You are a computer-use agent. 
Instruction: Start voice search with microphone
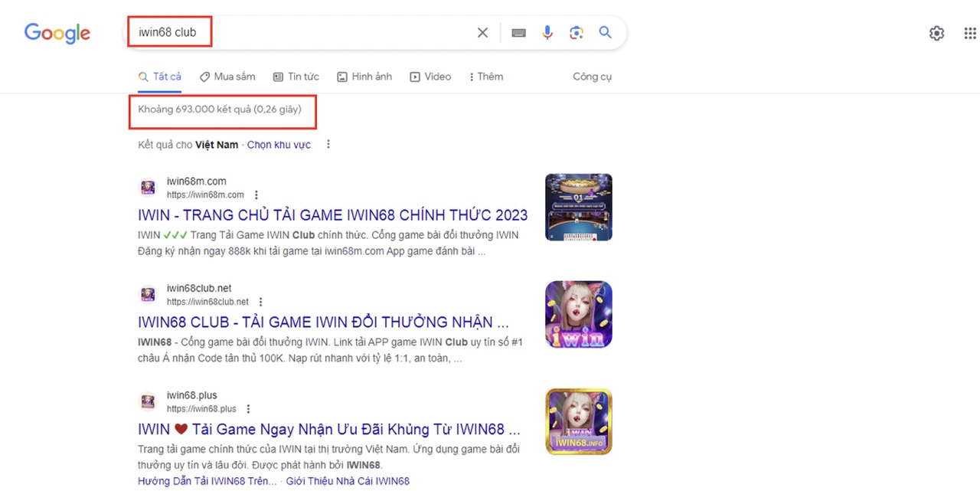[547, 33]
